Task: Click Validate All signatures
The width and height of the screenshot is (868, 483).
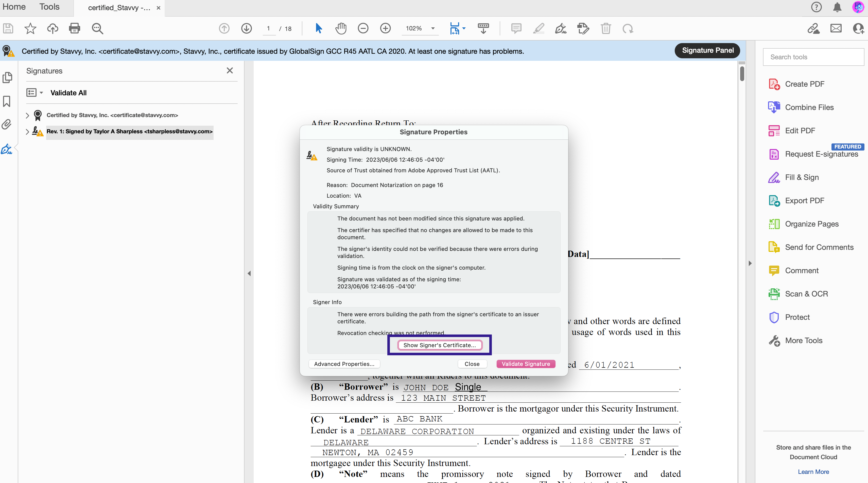Action: (x=68, y=92)
